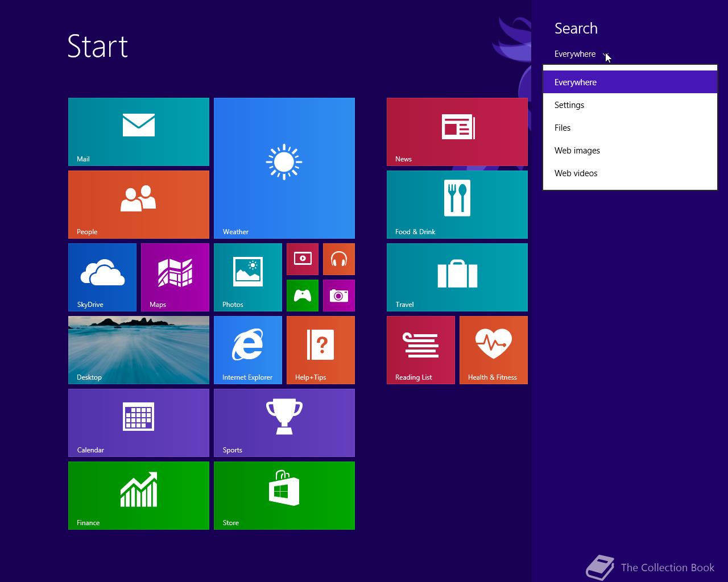Screen dimensions: 728x582
Task: Choose Files in the search scope list
Action: tap(630, 128)
